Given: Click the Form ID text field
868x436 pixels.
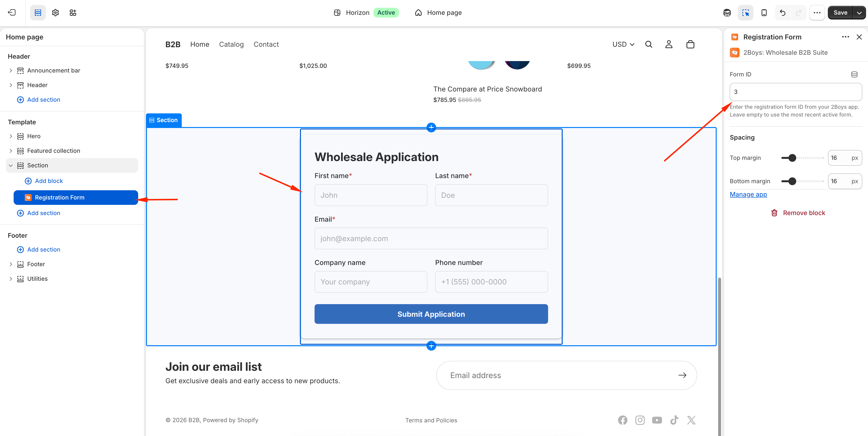Looking at the screenshot, I should tap(796, 92).
